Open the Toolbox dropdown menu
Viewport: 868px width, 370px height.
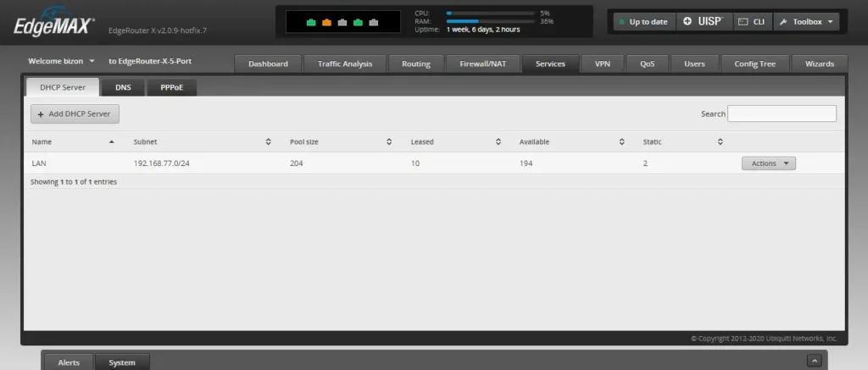pos(806,21)
